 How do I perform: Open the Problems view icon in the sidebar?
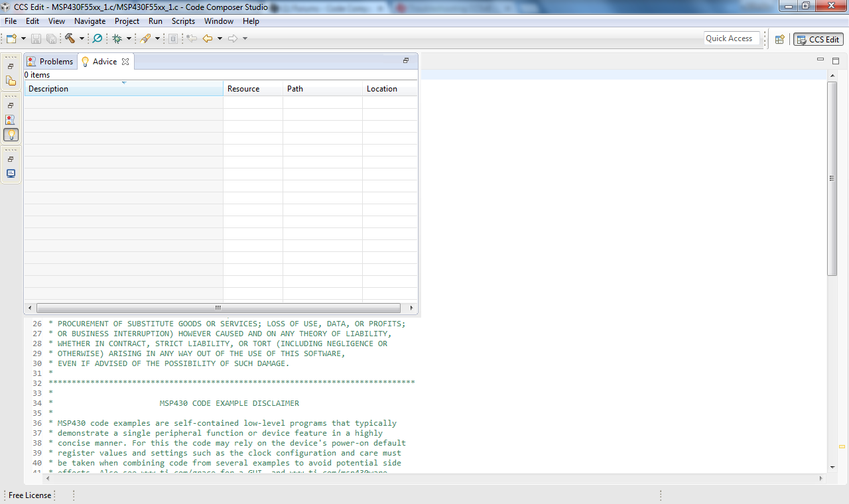(11, 120)
